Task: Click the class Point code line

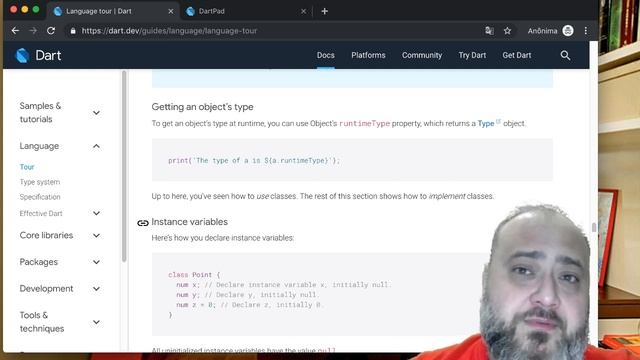Action: [194, 275]
